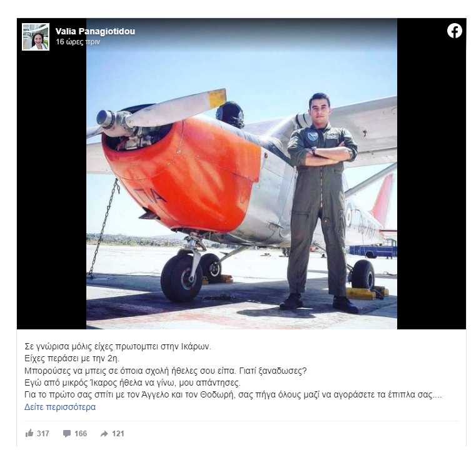The width and height of the screenshot is (476, 455).
Task: Expand post with "Δείτε περισσότερα"
Action: click(x=60, y=407)
